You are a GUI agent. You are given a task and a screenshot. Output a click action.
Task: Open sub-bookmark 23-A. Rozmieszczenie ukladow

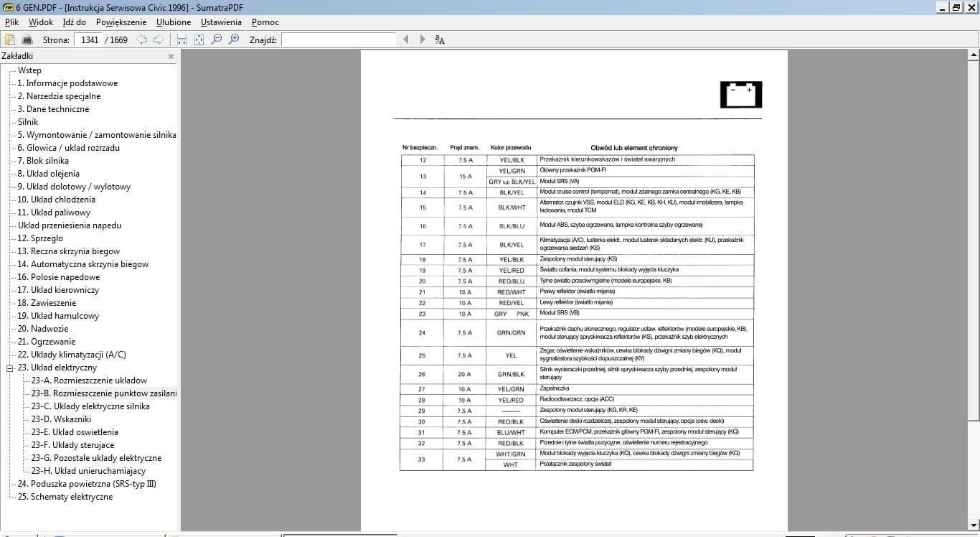[90, 380]
